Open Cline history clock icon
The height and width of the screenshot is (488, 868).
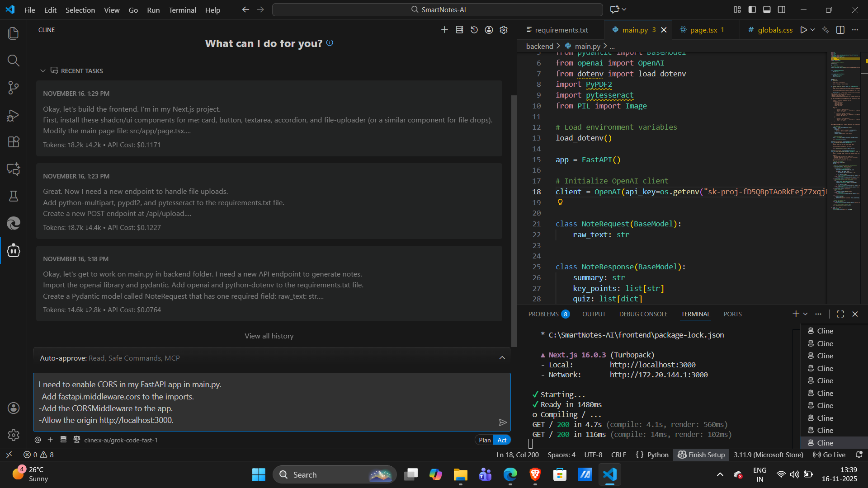pyautogui.click(x=474, y=30)
